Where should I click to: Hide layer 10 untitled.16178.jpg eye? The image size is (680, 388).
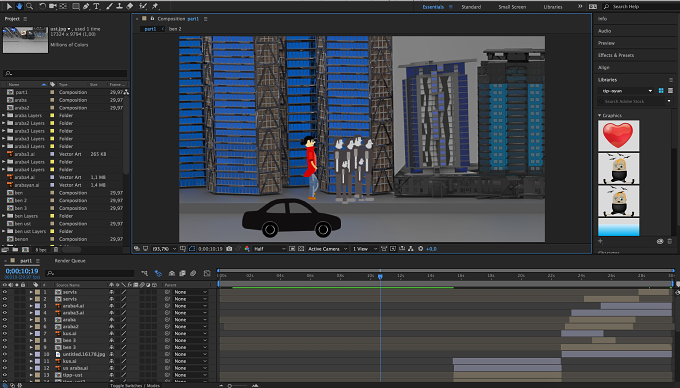tap(5, 354)
